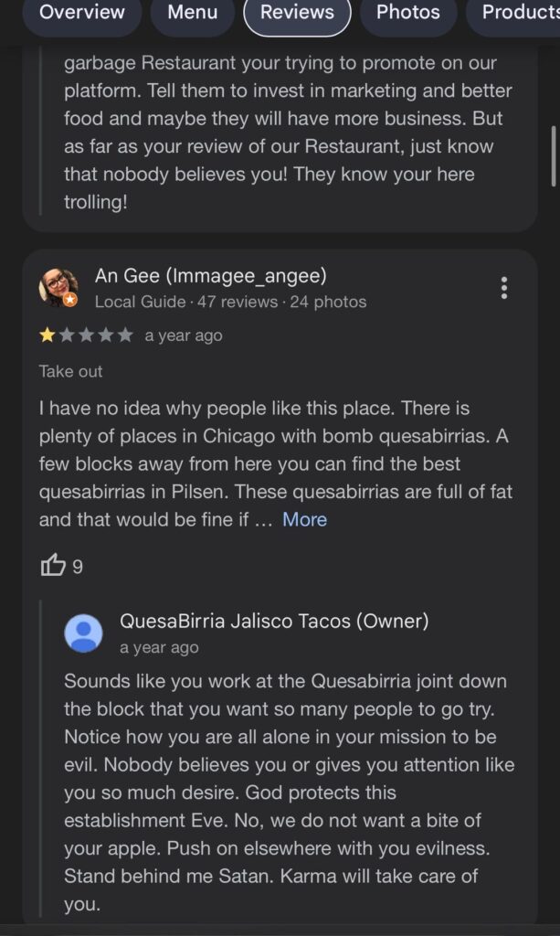
Task: Expand the review using the More link
Action: tap(305, 519)
